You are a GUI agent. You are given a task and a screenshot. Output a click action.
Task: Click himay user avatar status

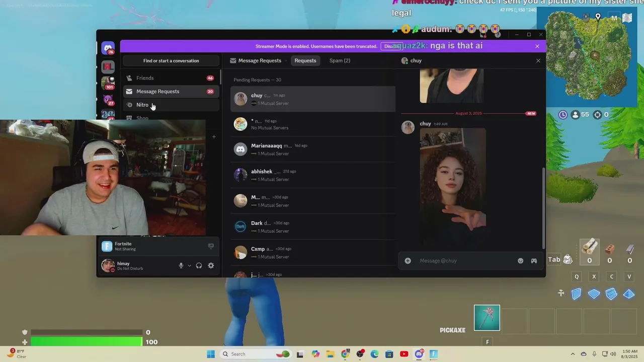pyautogui.click(x=108, y=266)
